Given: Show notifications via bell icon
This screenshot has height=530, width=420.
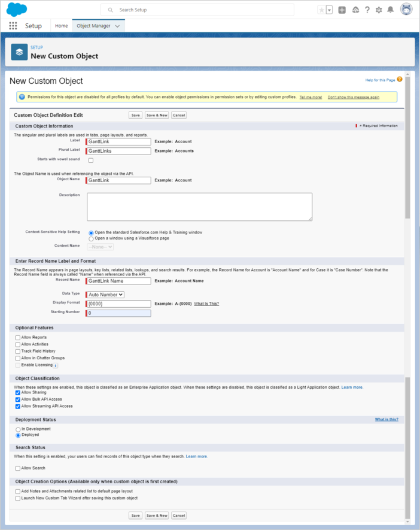Looking at the screenshot, I should (391, 10).
